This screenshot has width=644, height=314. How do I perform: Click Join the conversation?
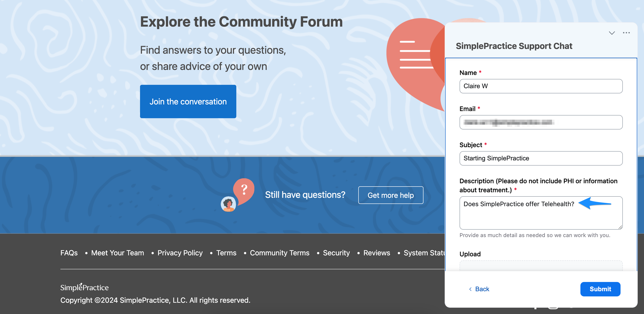(x=188, y=101)
